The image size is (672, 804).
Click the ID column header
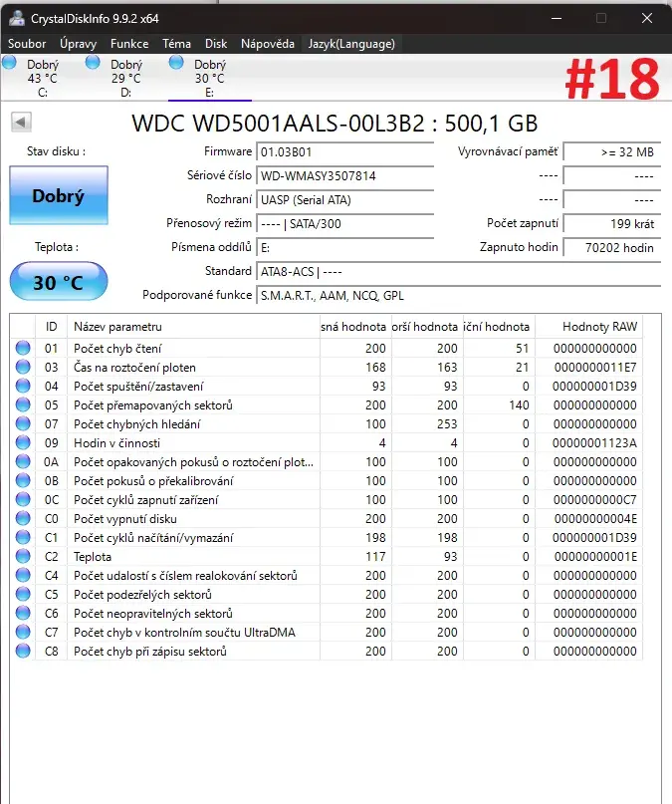coord(51,327)
